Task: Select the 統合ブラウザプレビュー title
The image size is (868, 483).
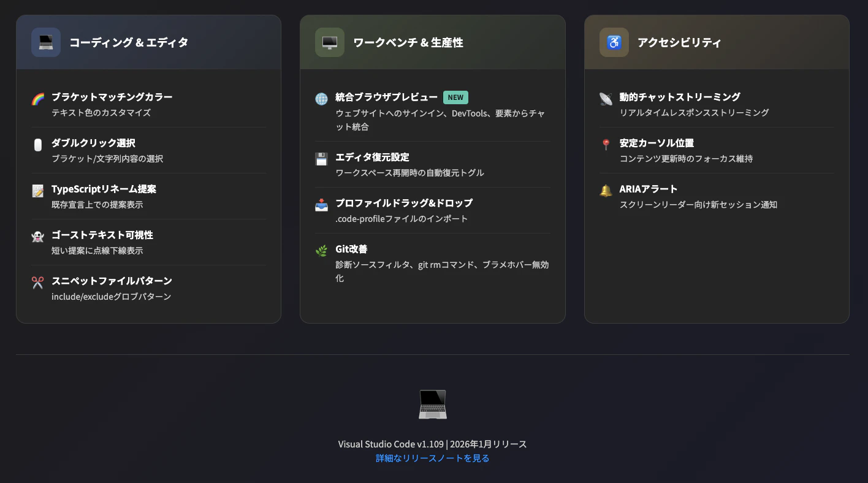Action: click(387, 97)
